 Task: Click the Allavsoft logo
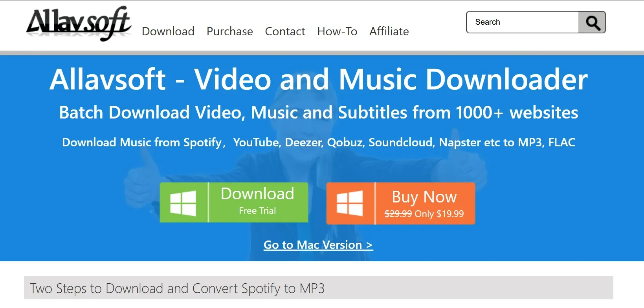(x=79, y=23)
